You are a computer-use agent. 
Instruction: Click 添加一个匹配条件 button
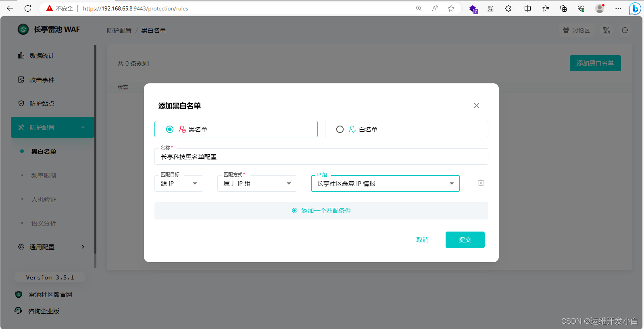tap(321, 211)
